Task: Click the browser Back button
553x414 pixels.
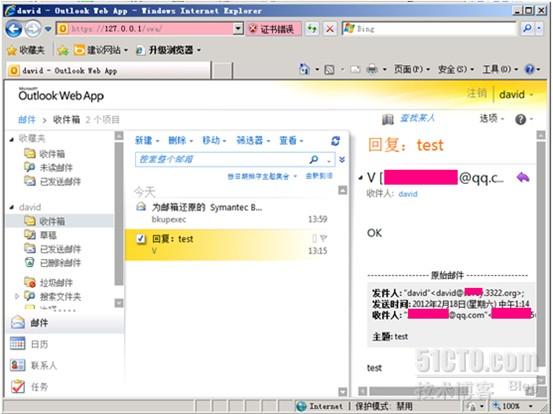Action: click(x=13, y=29)
